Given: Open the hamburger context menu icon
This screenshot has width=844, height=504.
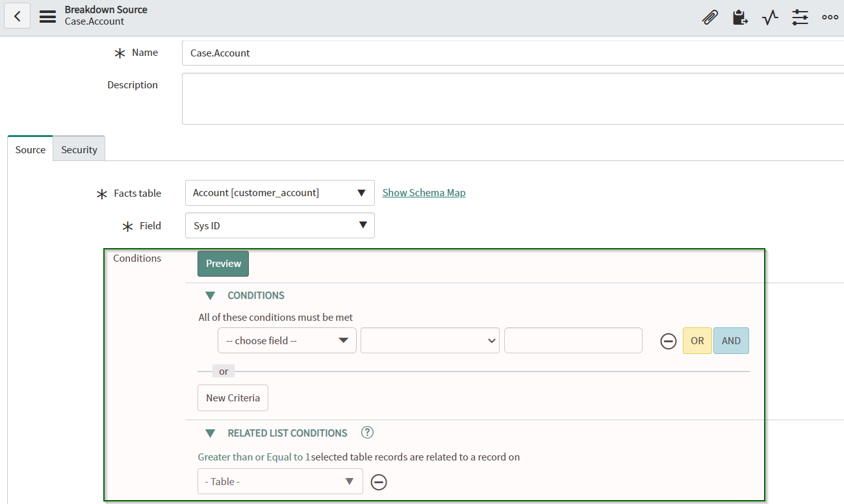Looking at the screenshot, I should pos(47,16).
